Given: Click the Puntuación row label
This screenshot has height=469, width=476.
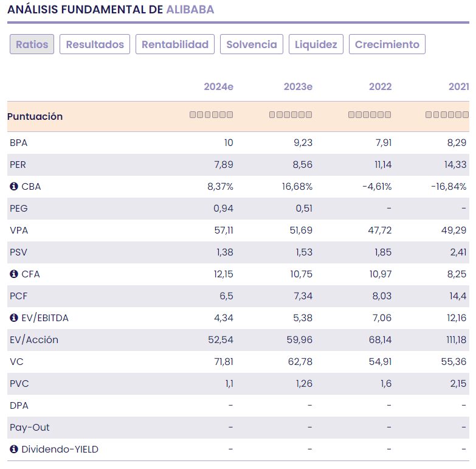Looking at the screenshot, I should 35,116.
